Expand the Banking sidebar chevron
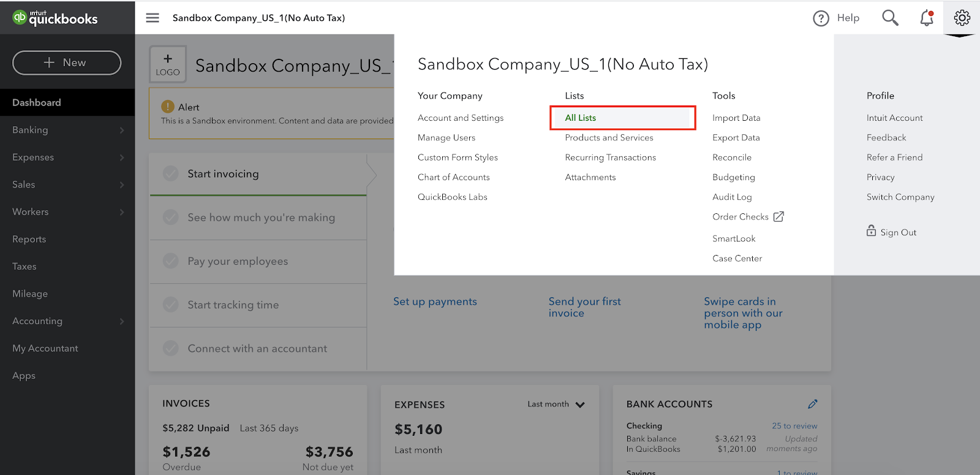 tap(122, 130)
